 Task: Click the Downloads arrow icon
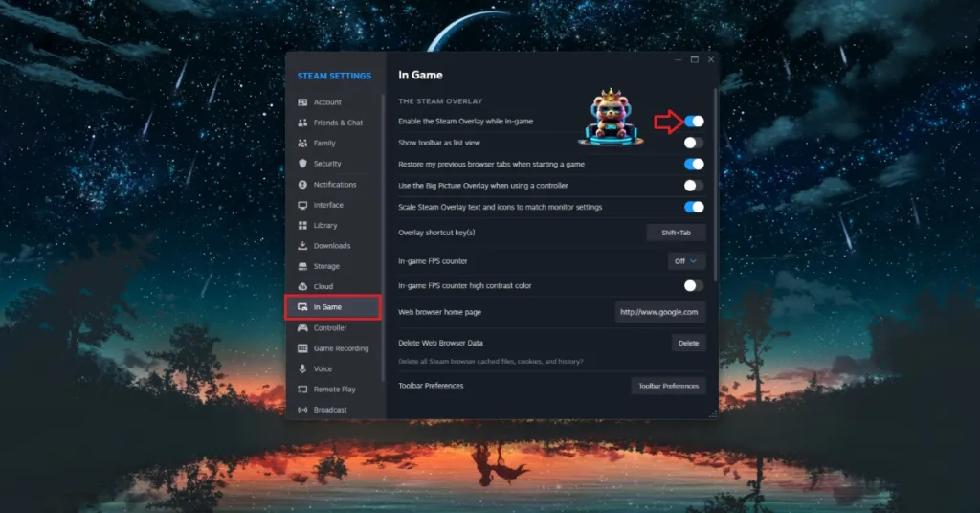[x=302, y=246]
